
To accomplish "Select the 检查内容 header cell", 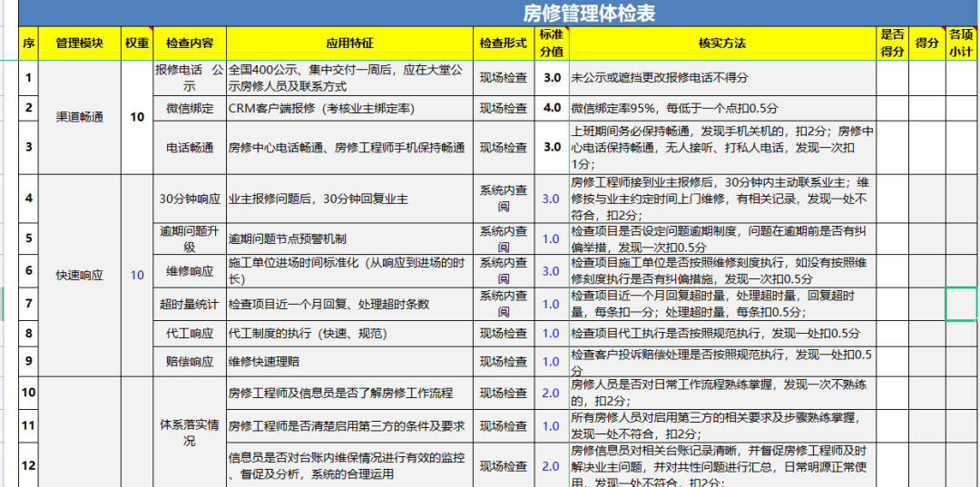I will pyautogui.click(x=190, y=44).
